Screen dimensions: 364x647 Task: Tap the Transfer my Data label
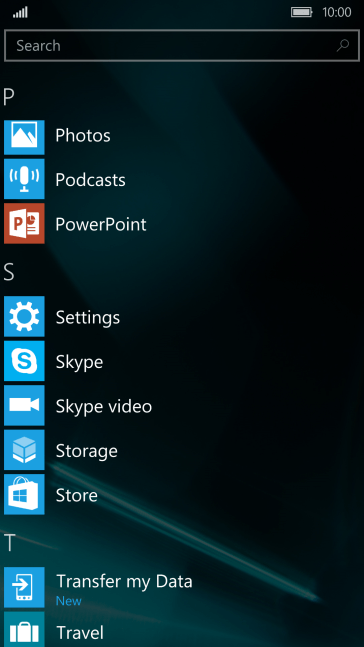(x=124, y=581)
